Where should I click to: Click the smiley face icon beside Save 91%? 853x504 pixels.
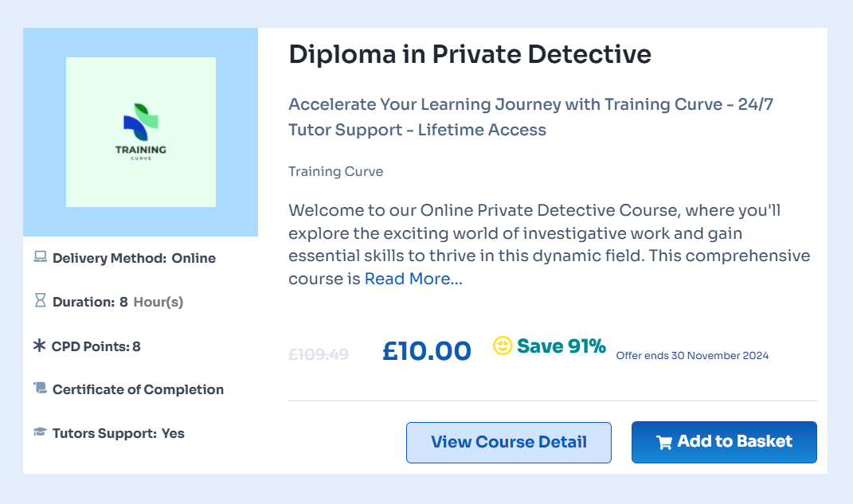pyautogui.click(x=503, y=346)
